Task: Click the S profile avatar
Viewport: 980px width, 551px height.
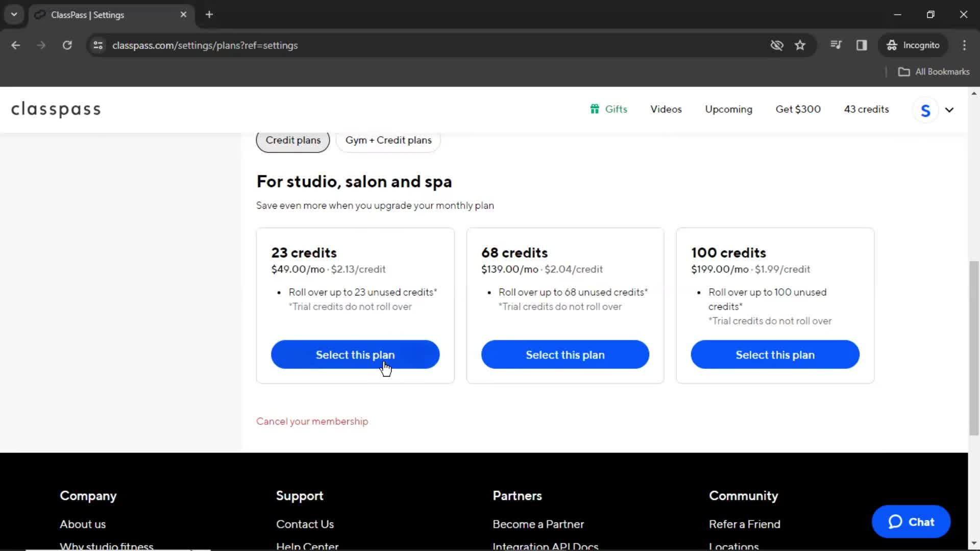Action: [925, 110]
